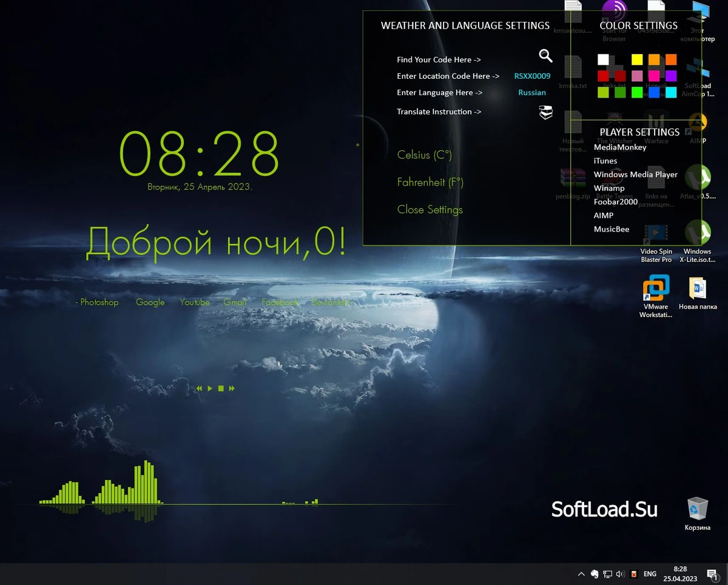Open the Translate Instruction books icon
The height and width of the screenshot is (585, 728).
546,112
